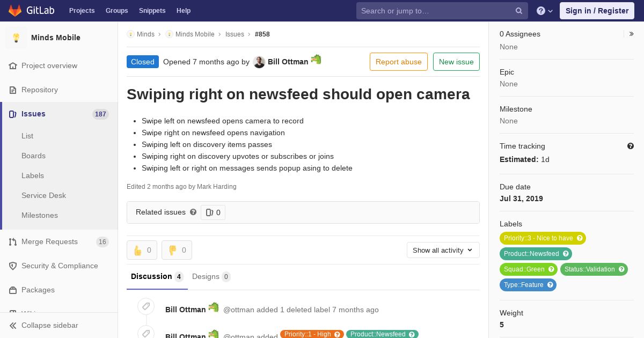Open Labels in the sidebar
644x338 pixels.
click(x=33, y=175)
